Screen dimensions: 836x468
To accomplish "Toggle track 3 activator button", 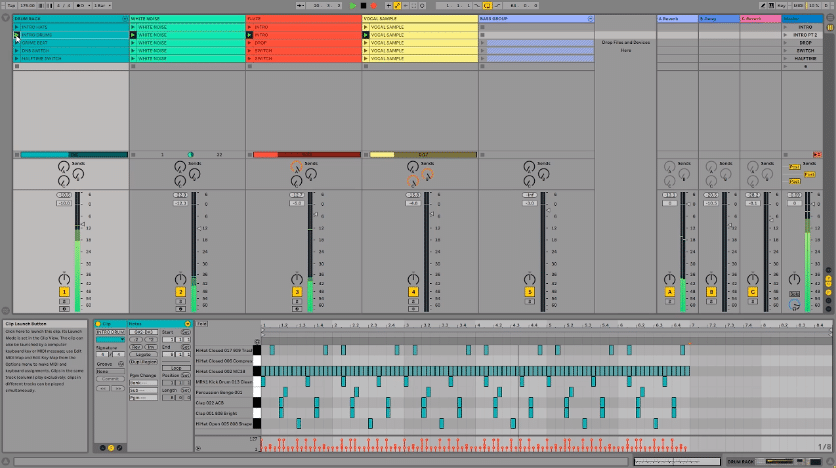I will tap(297, 292).
